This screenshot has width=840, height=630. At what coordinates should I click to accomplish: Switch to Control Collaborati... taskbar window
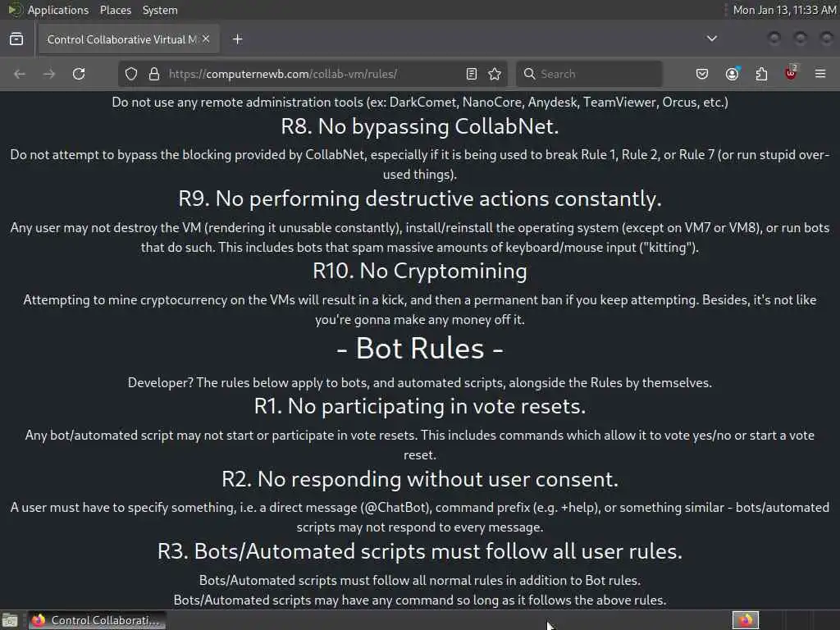pyautogui.click(x=97, y=620)
